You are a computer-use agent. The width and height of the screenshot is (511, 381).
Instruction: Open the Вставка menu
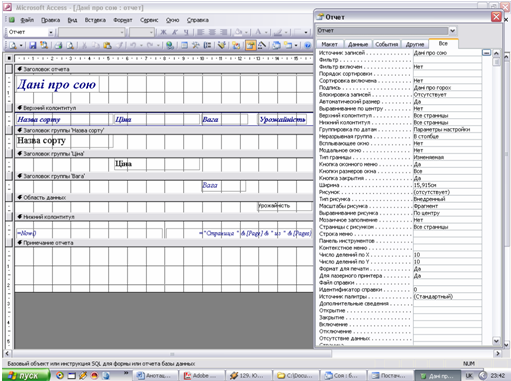95,20
